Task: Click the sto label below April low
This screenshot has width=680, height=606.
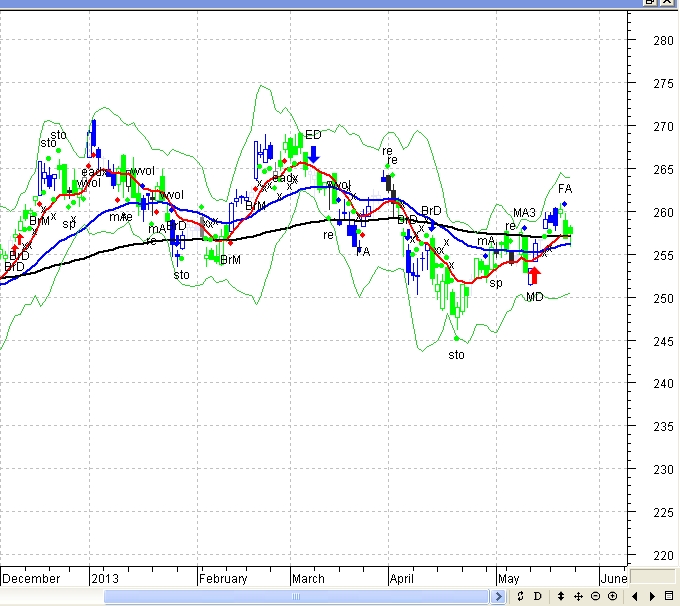Action: coord(456,355)
